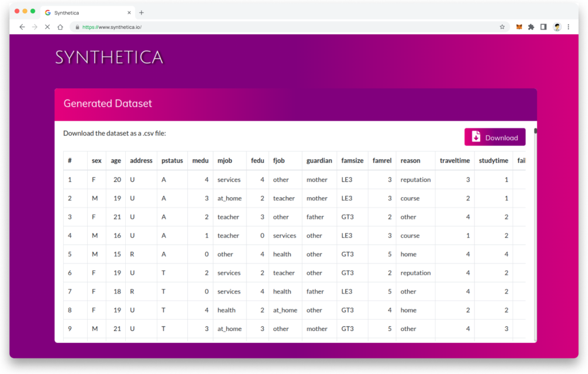The width and height of the screenshot is (588, 374).
Task: Select 'Download the dataset as a .csv file:' text
Action: pyautogui.click(x=114, y=134)
